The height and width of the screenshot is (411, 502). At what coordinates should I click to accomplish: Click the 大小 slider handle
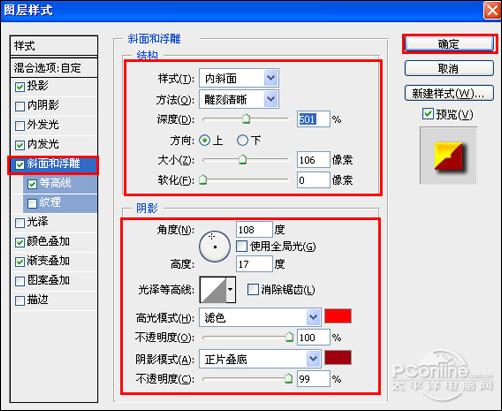243,160
